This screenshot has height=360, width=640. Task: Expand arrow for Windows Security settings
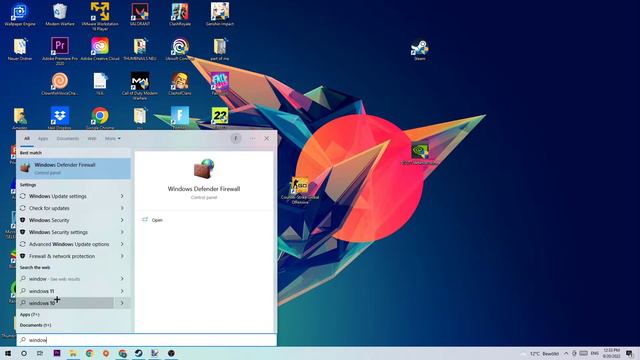click(x=122, y=232)
